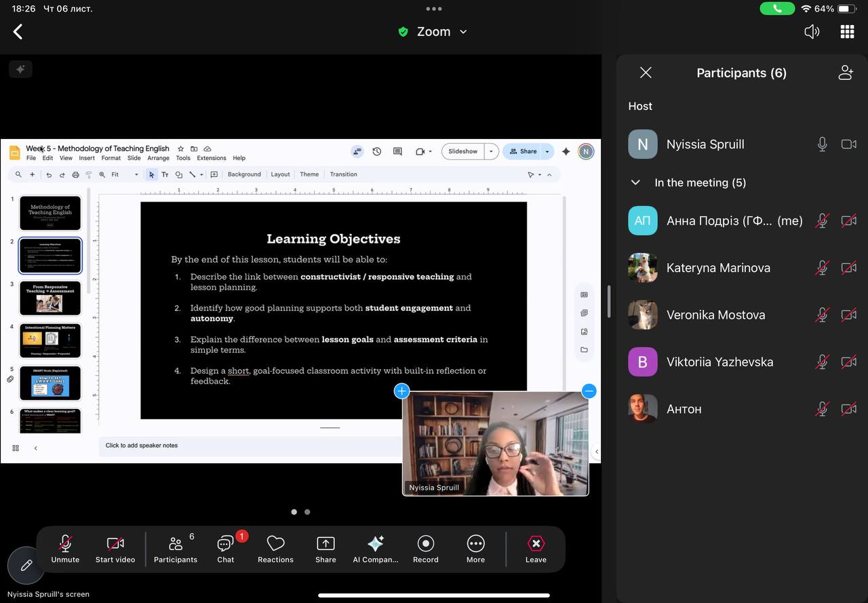The image size is (868, 603).
Task: Tap the Share screen icon
Action: point(325,544)
